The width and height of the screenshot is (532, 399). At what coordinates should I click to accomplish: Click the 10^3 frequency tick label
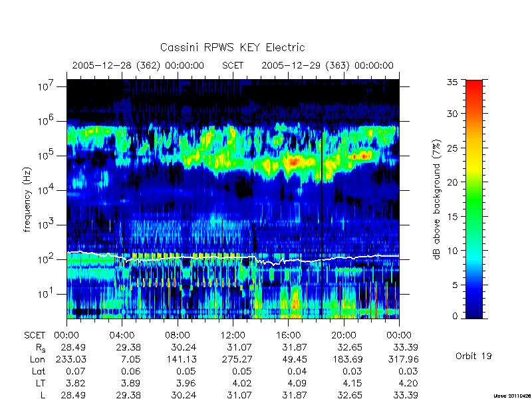pos(46,225)
